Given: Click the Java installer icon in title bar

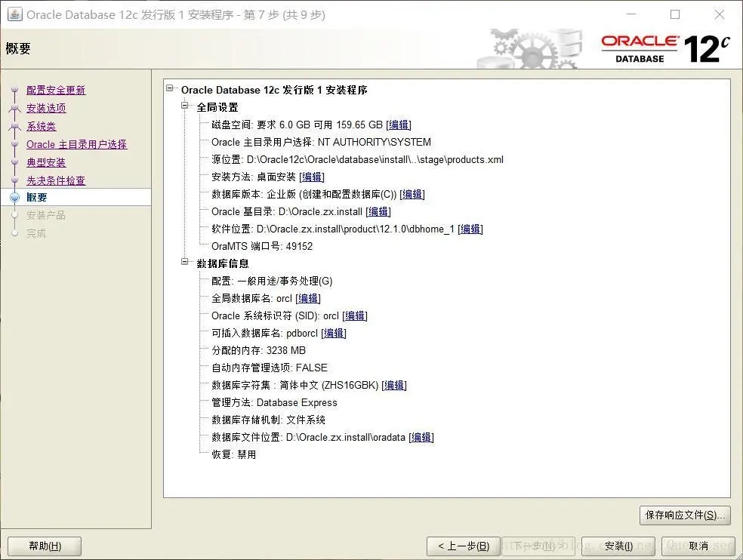Looking at the screenshot, I should [15, 14].
